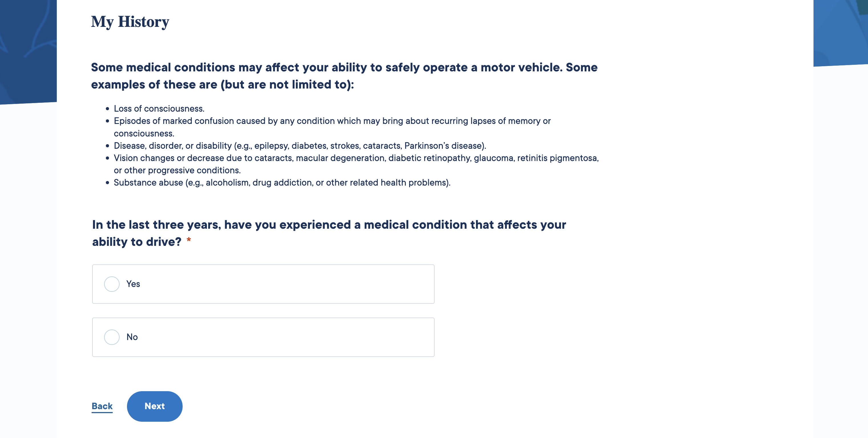
Task: Click the 'Vision changes or decrease' bullet item
Action: pyautogui.click(x=356, y=164)
